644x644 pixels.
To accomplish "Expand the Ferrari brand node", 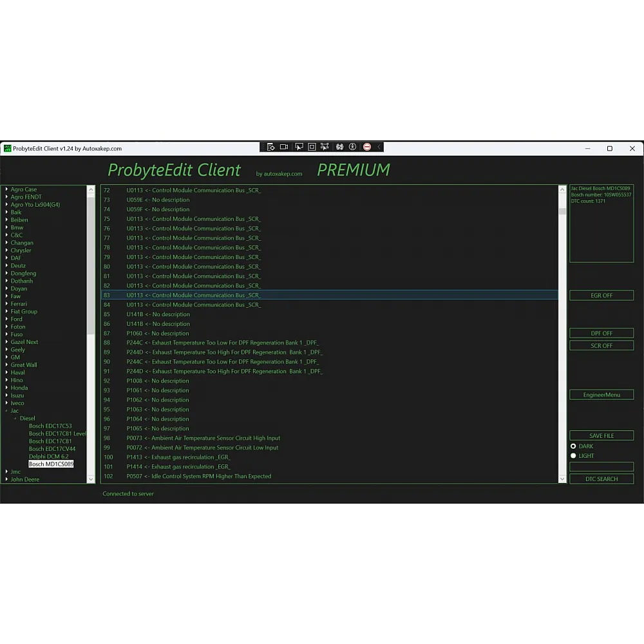I will coord(6,304).
